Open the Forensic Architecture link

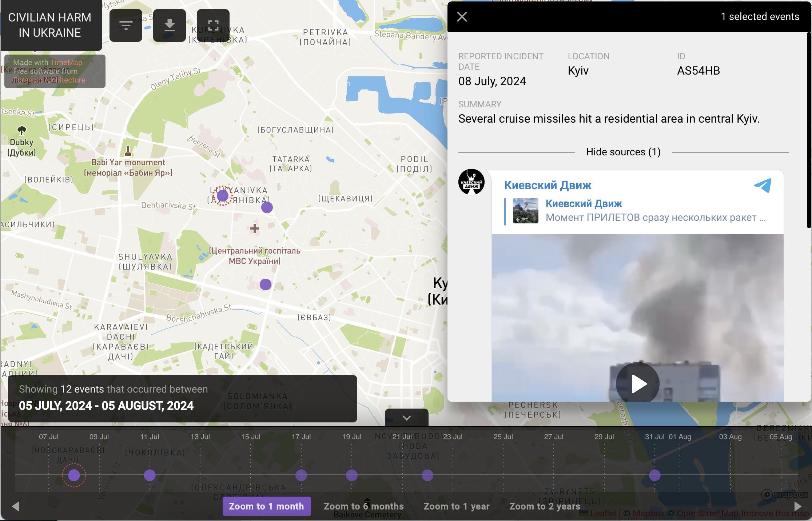click(49, 80)
